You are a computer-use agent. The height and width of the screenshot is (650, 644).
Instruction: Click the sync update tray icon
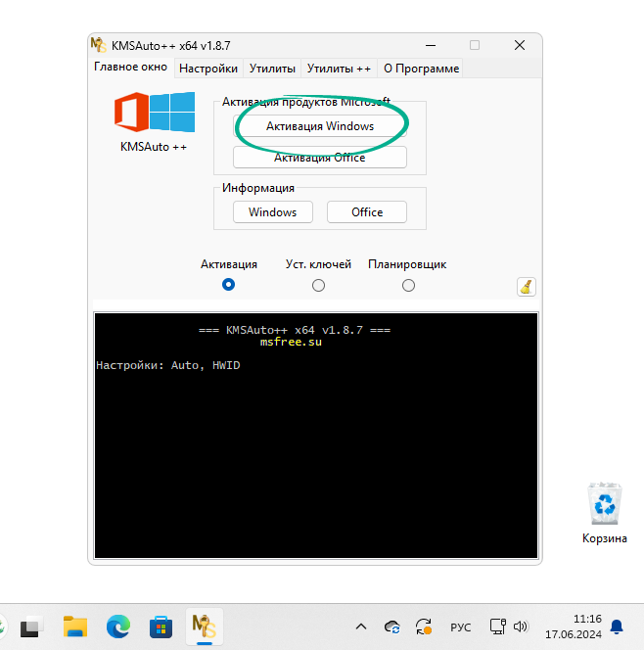tap(424, 627)
